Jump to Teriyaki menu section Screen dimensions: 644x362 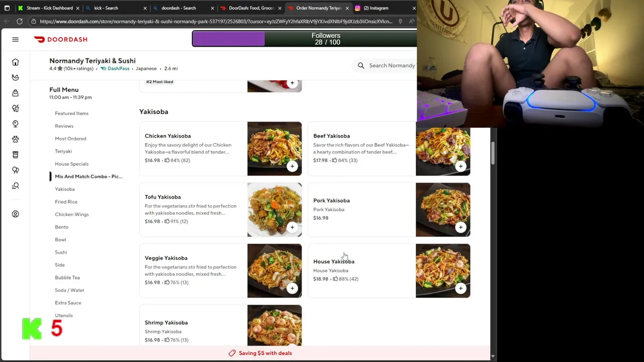(x=63, y=151)
